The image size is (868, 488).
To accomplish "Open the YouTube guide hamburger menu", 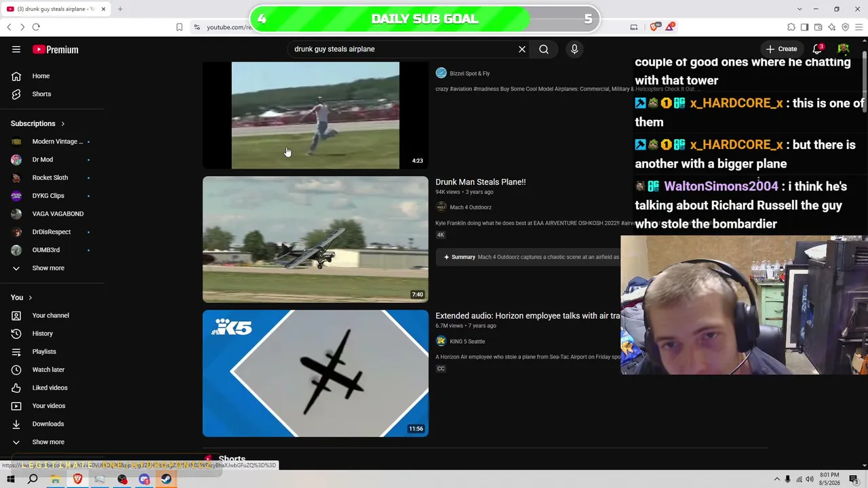I will (16, 49).
